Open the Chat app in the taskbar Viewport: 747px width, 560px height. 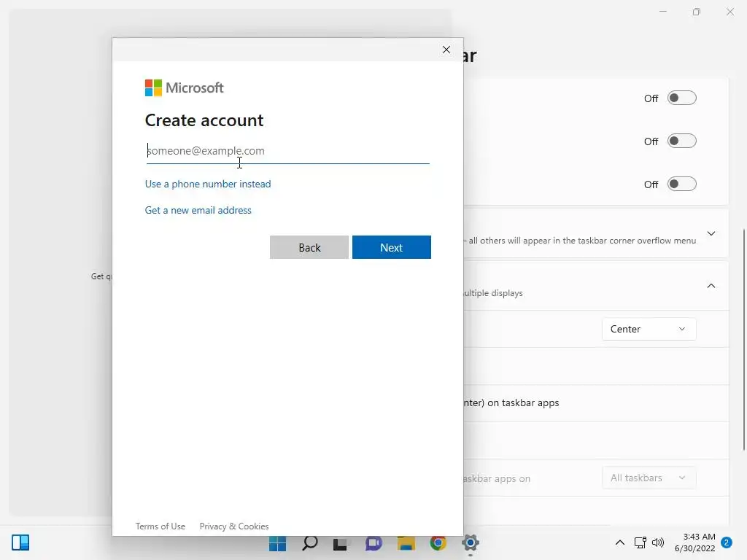(x=373, y=542)
